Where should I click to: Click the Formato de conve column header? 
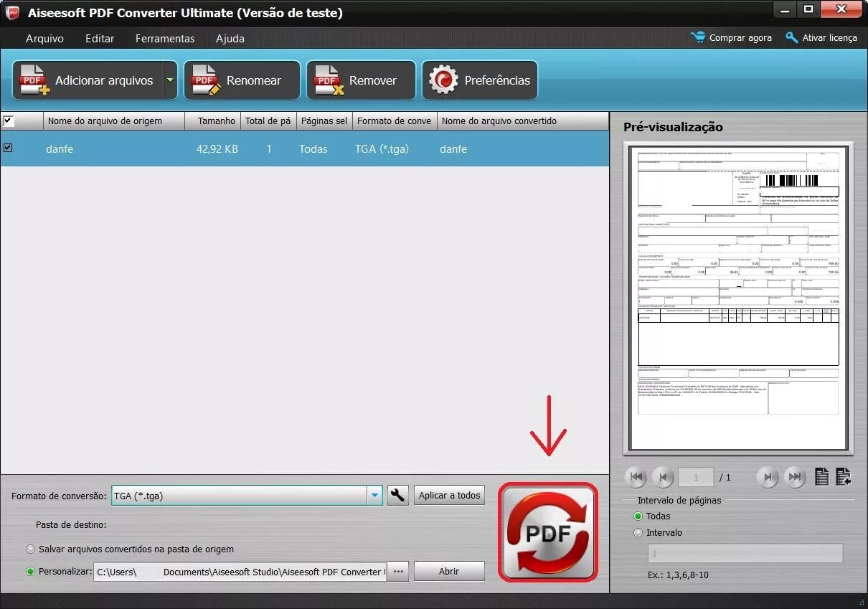pos(395,121)
